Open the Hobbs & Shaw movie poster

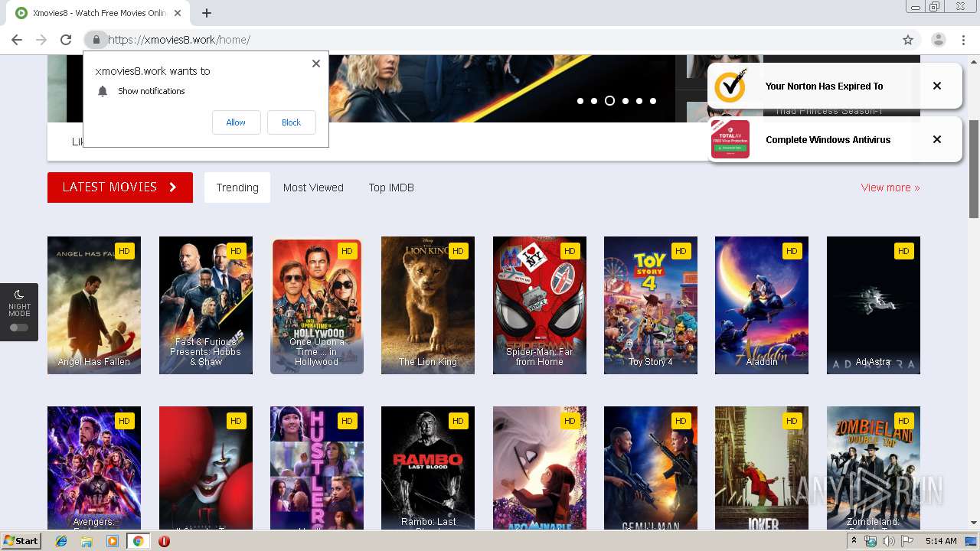point(206,305)
